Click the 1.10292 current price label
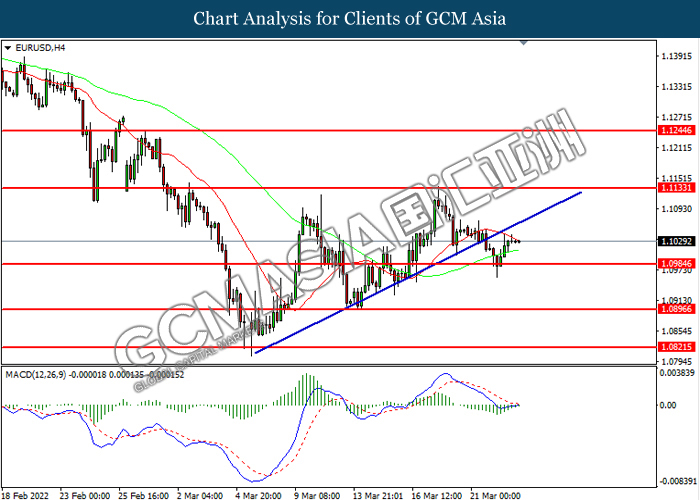Image resolution: width=700 pixels, height=500 pixels. (x=676, y=241)
